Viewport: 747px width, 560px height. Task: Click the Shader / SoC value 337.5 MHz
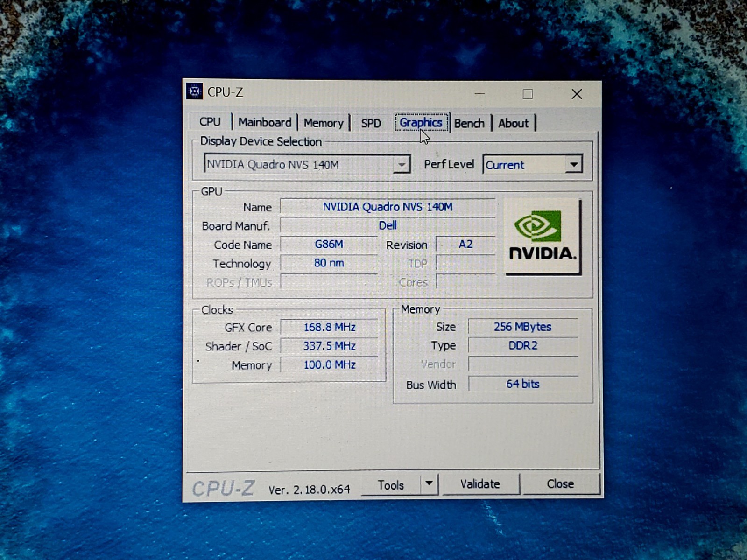(x=330, y=346)
